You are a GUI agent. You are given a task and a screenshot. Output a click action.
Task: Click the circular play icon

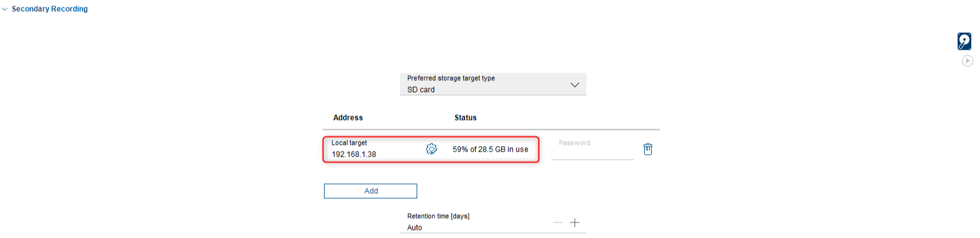tap(968, 61)
